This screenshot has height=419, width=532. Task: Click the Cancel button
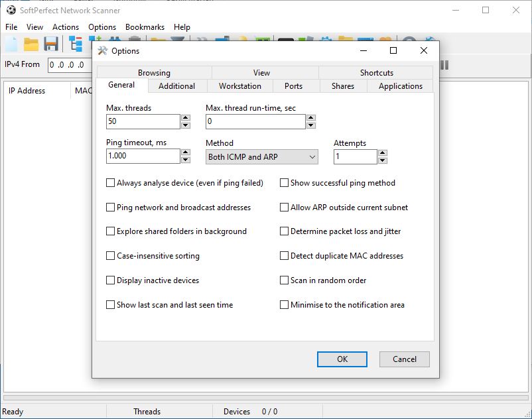coord(405,359)
